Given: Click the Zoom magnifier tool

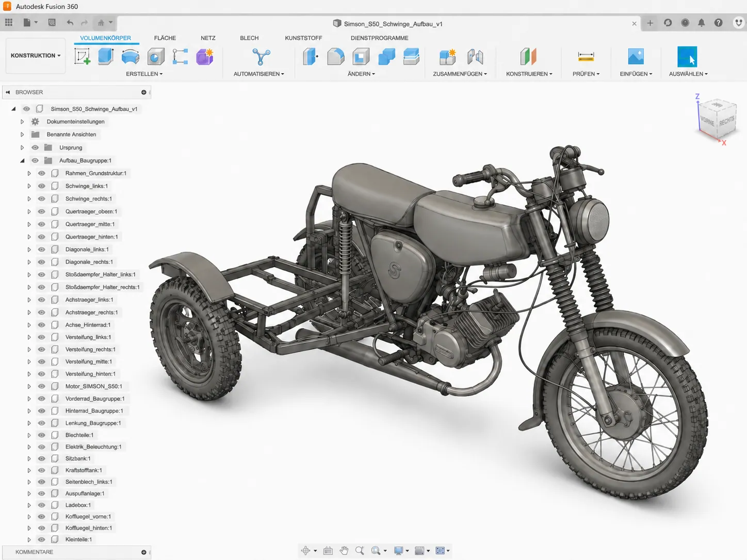Looking at the screenshot, I should click(x=360, y=551).
